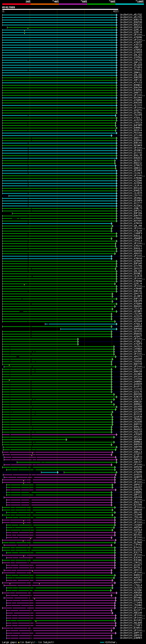Click the cyan alignment bar for UniRef100_B9PAQ6
The height and width of the screenshot is (644, 146).
click(x=89, y=329)
